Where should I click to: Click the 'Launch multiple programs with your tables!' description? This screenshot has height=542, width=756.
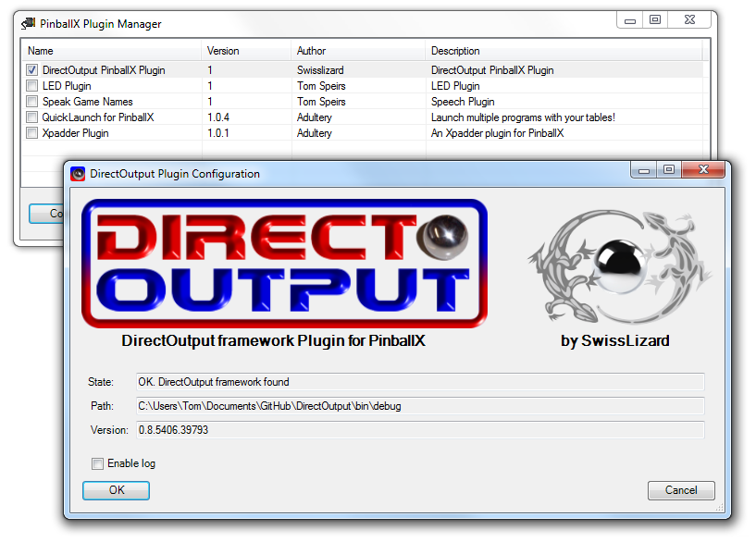[x=523, y=117]
